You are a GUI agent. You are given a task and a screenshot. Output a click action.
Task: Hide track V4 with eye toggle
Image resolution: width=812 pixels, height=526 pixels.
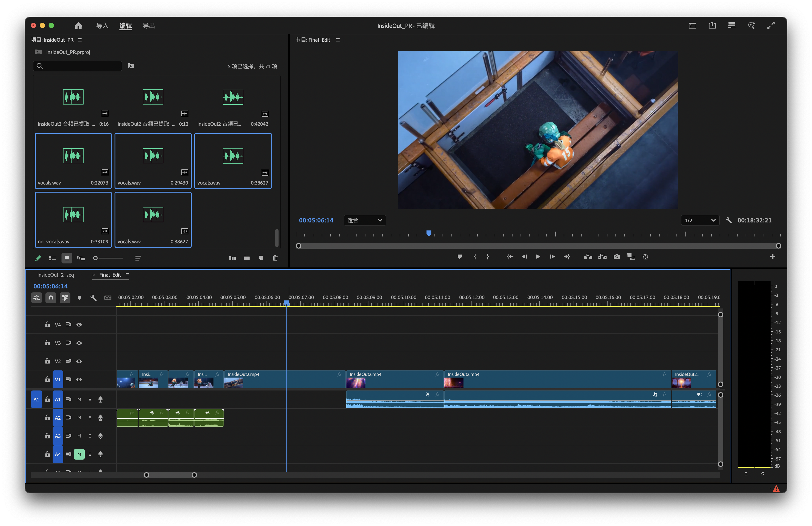(79, 325)
